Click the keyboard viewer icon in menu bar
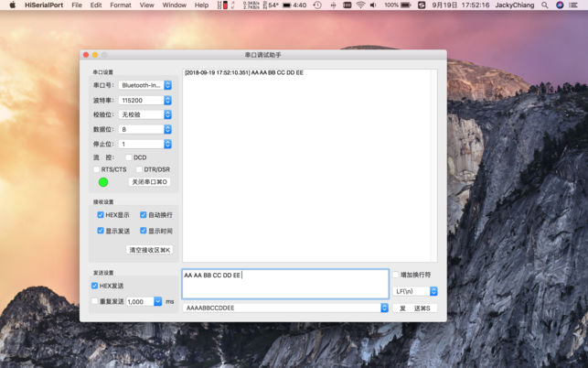The width and height of the screenshot is (588, 368). click(347, 5)
